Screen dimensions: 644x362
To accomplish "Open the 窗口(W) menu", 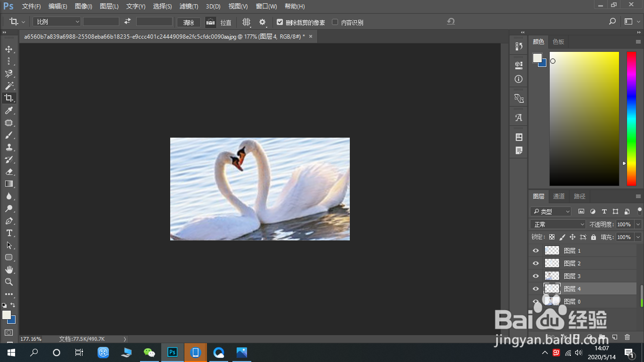I will pyautogui.click(x=266, y=7).
